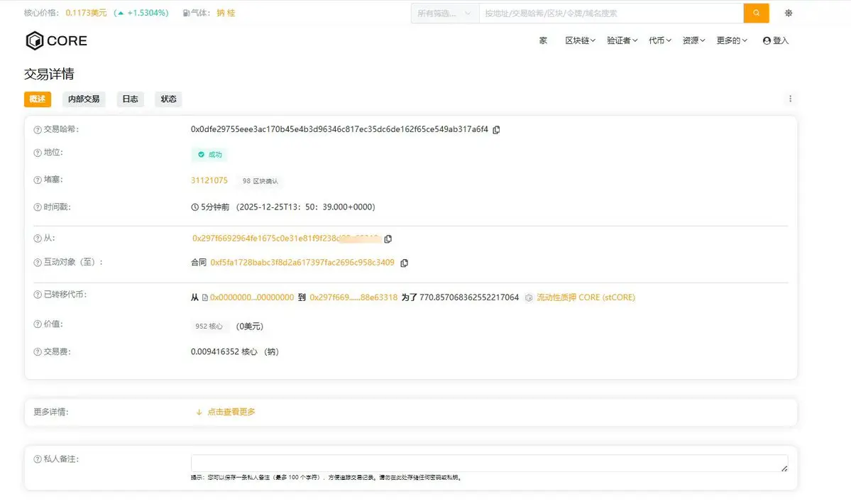Image resolution: width=851 pixels, height=504 pixels.
Task: Click the 98 区块确认 badge
Action: [260, 181]
